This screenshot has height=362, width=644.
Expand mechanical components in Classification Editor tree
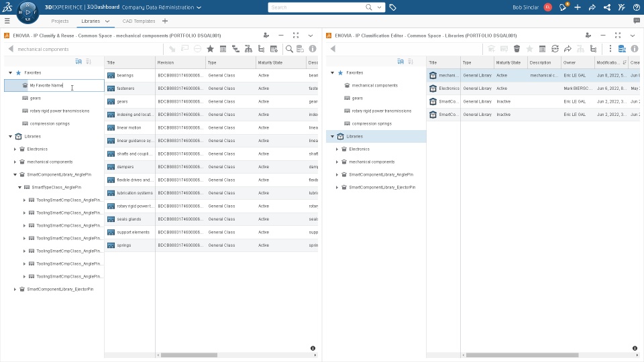coord(337,162)
